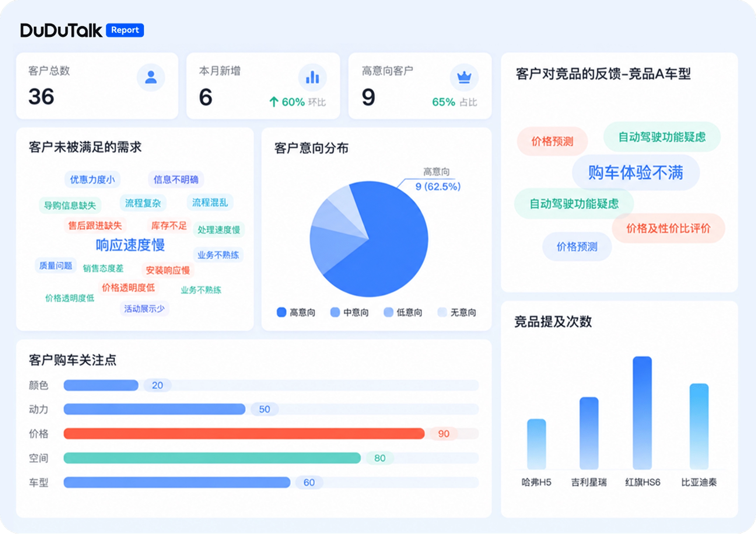Select the 优惠力度小 tag

92,180
